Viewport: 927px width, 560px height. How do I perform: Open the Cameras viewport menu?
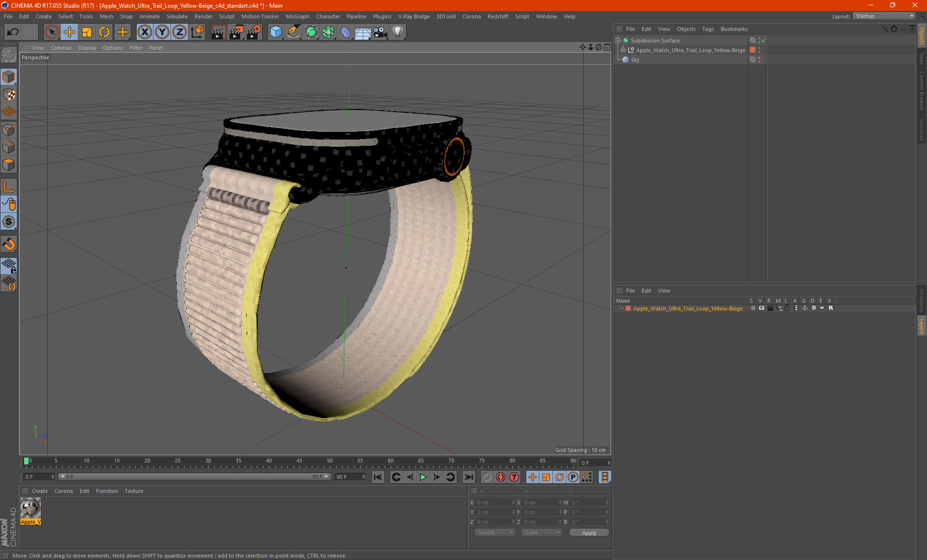[61, 48]
